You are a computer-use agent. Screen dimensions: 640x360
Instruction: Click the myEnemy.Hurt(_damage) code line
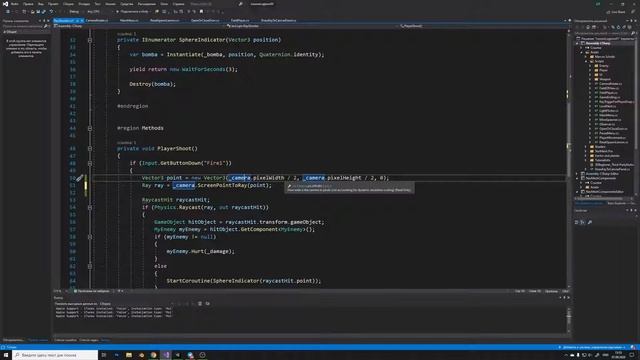click(x=200, y=251)
